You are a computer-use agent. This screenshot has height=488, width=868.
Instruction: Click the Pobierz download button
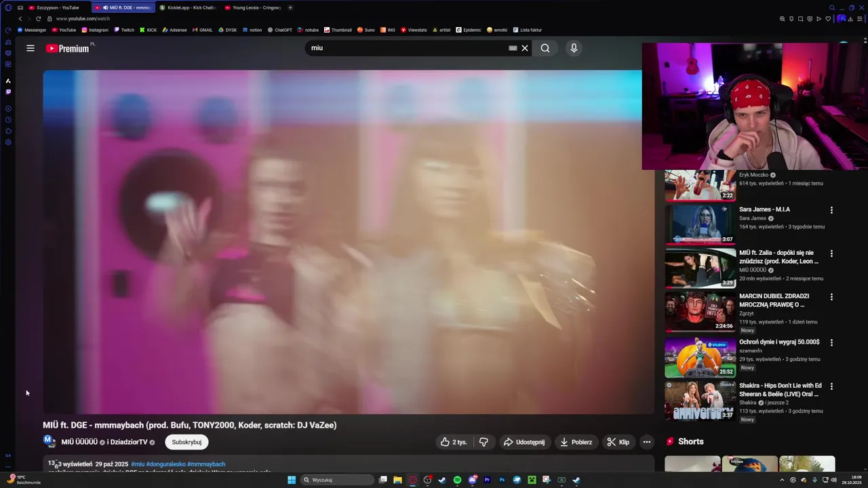(576, 442)
